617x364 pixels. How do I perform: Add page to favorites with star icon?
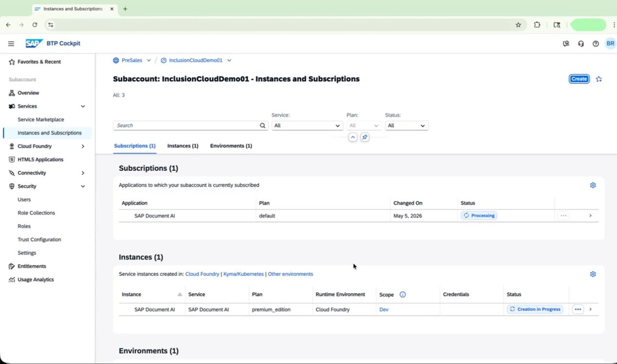599,79
